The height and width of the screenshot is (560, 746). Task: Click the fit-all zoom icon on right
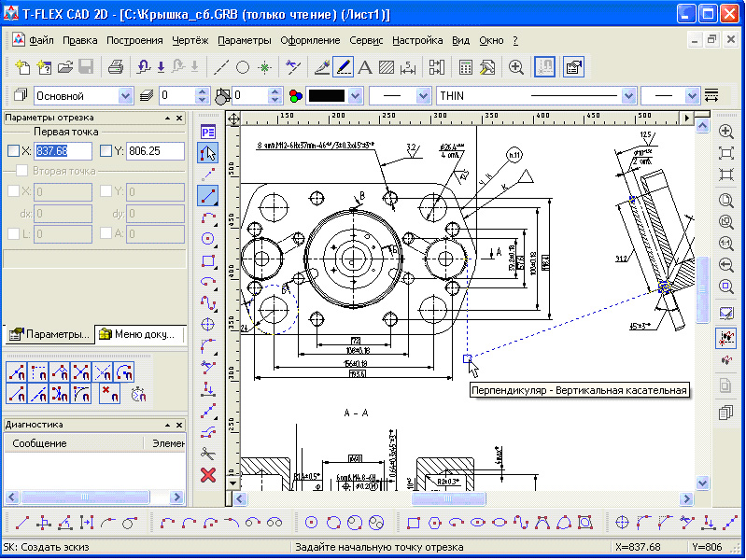[x=726, y=153]
